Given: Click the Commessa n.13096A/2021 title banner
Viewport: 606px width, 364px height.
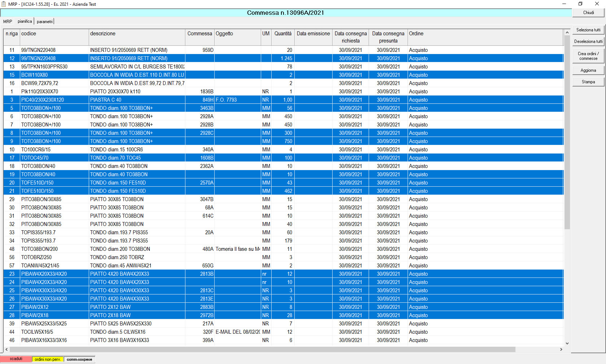Looking at the screenshot, I should 286,13.
